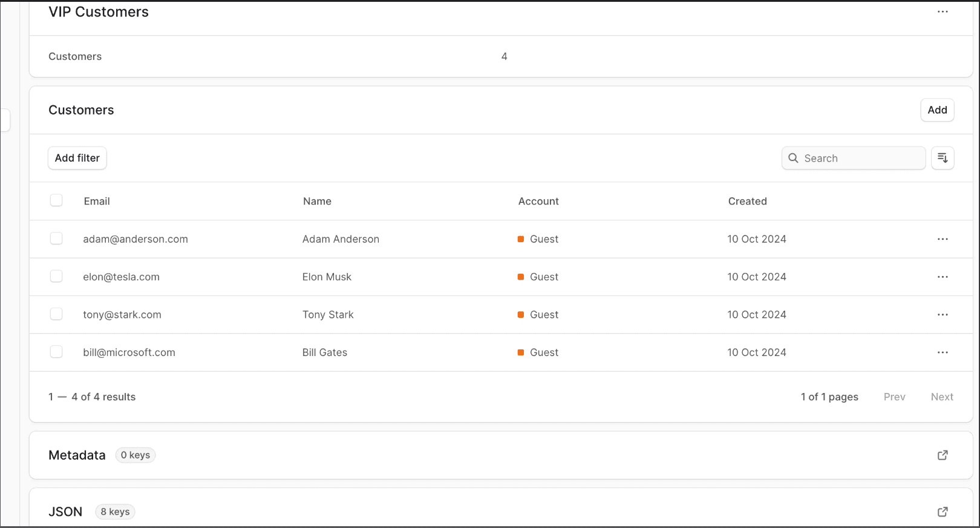
Task: Open JSON viewer via external icon
Action: 942,512
